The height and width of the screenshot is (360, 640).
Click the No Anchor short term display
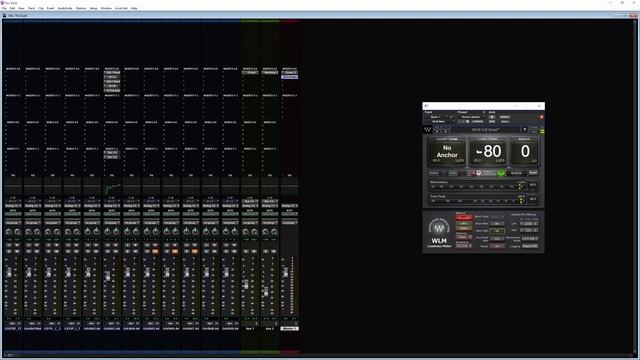[447, 153]
